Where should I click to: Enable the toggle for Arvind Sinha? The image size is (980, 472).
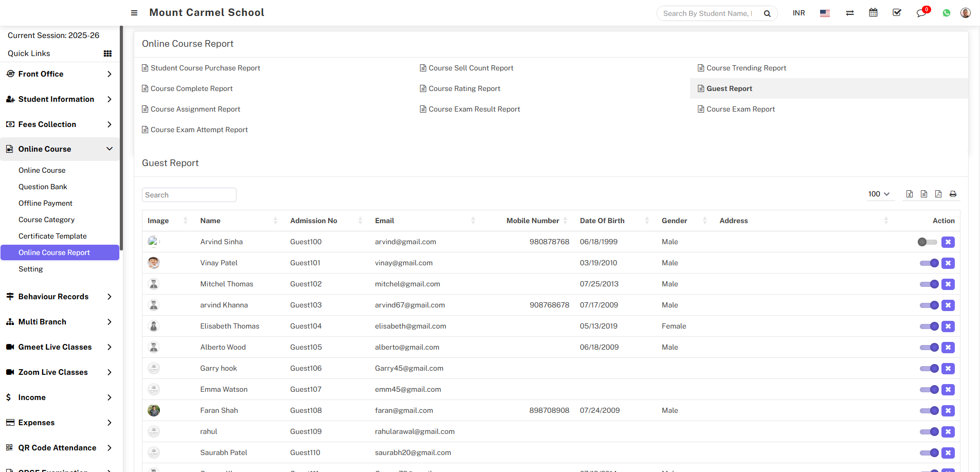tap(927, 242)
